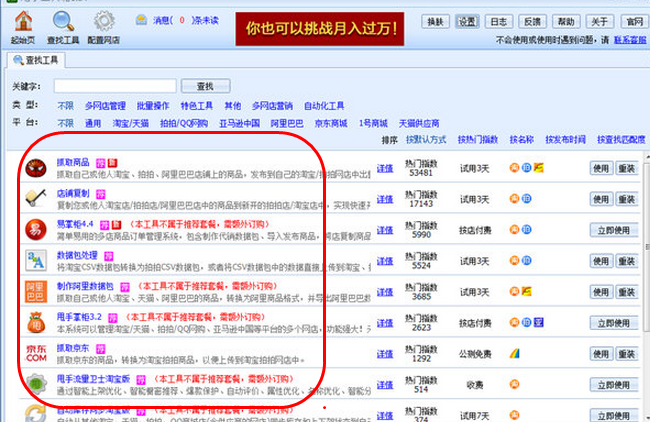Open the 抓取商品 tool name link
Image resolution: width=650 pixels, height=422 pixels.
click(73, 162)
